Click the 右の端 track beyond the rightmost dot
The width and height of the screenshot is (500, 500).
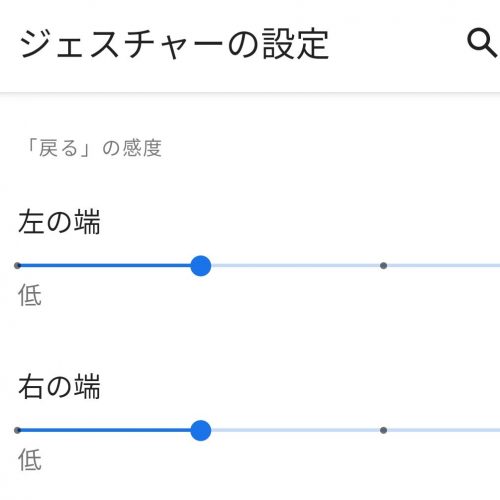(x=443, y=430)
